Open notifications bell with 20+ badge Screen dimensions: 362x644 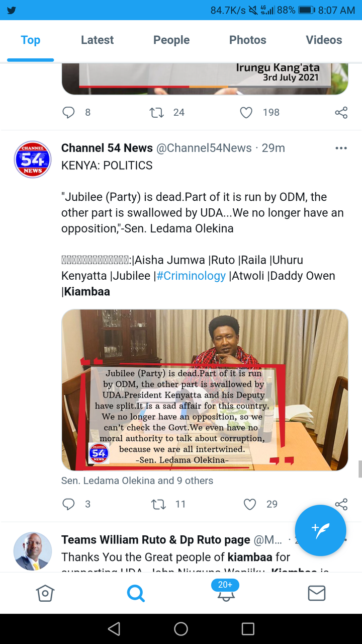225,591
